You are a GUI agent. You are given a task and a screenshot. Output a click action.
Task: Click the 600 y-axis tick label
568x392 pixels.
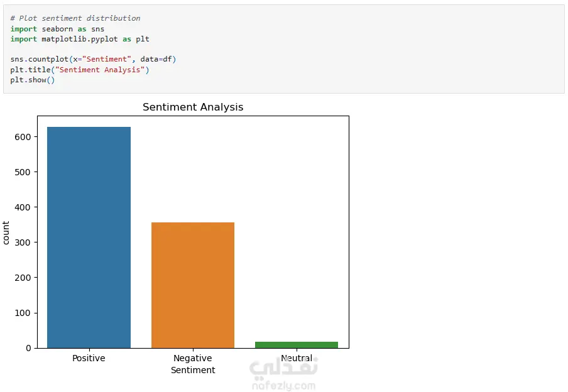tap(25, 137)
